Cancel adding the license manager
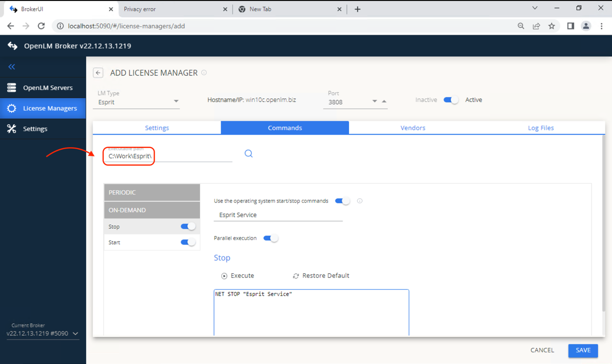Viewport: 612px width, 364px height. coord(542,350)
